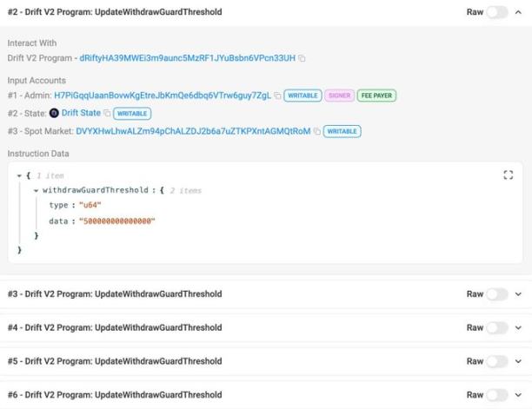The width and height of the screenshot is (532, 409).
Task: Open the Drift State account link
Action: 81,113
